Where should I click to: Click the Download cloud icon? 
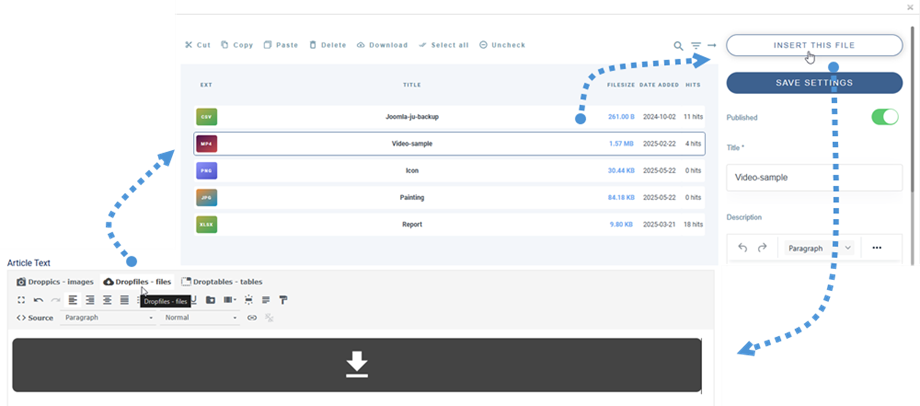click(x=361, y=45)
